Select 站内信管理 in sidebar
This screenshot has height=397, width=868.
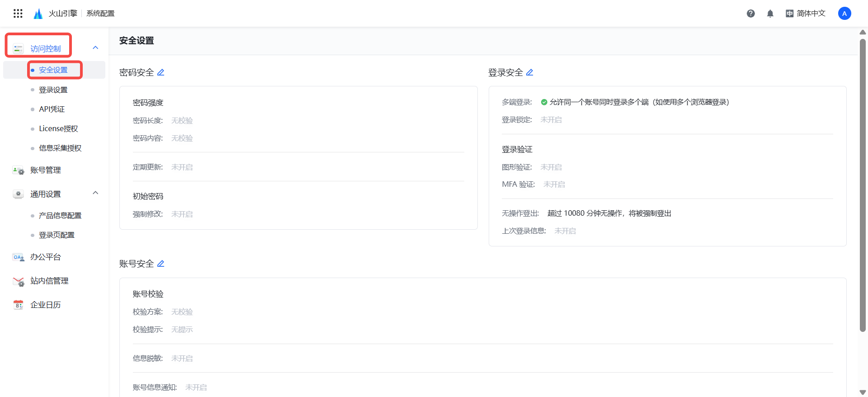pos(49,281)
